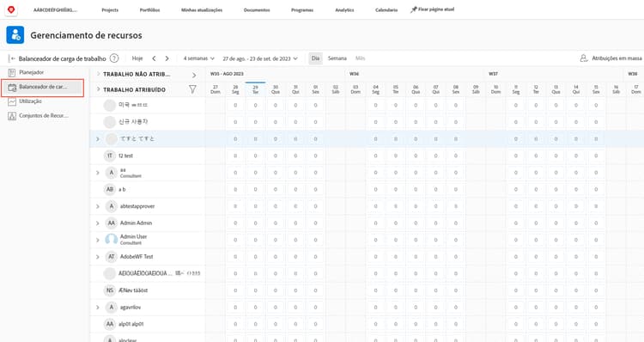Screen dimensions: 644x342
Task: Click the back arrow beside Balanceador de carga
Action: [13, 58]
